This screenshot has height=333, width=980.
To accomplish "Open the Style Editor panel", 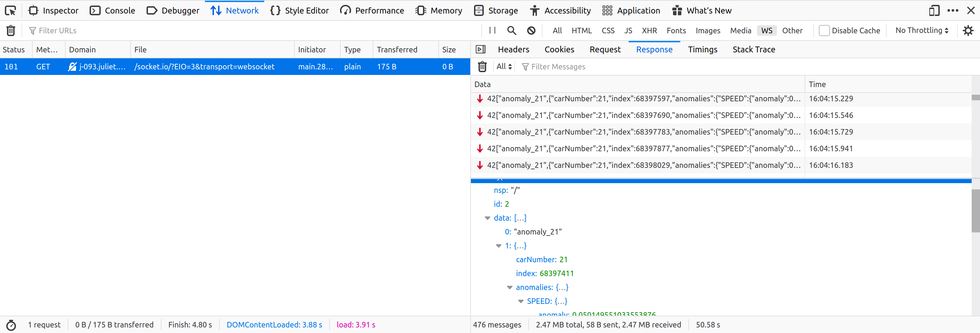I will [299, 11].
